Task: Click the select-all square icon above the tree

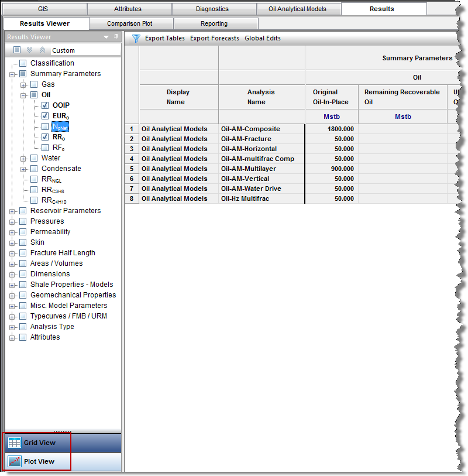Action: [x=17, y=50]
